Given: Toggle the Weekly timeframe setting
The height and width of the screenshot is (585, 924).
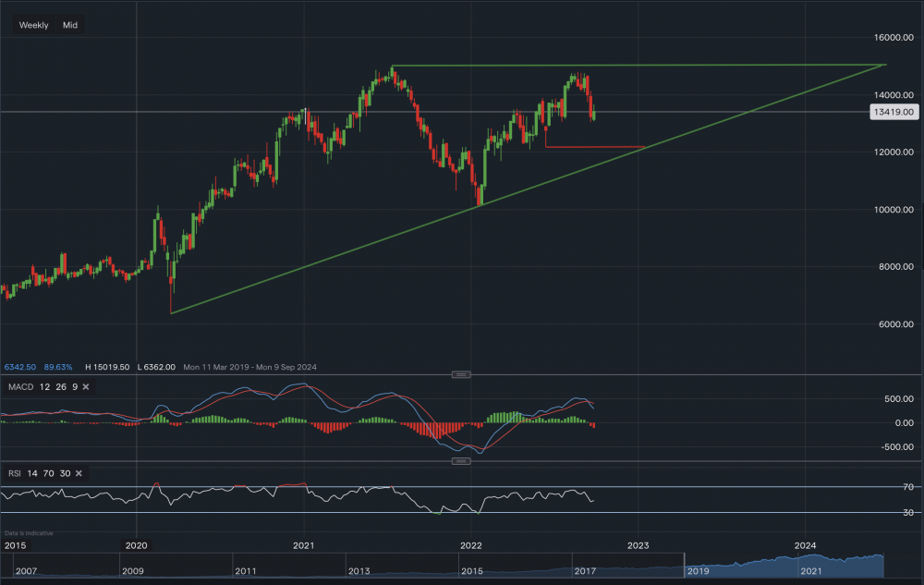Looking at the screenshot, I should point(32,25).
